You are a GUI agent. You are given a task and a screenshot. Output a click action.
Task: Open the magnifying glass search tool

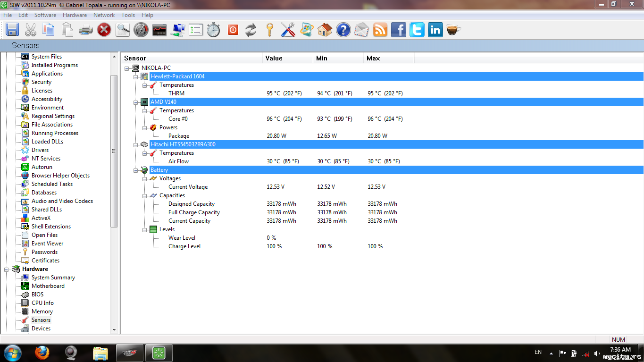pos(123,30)
